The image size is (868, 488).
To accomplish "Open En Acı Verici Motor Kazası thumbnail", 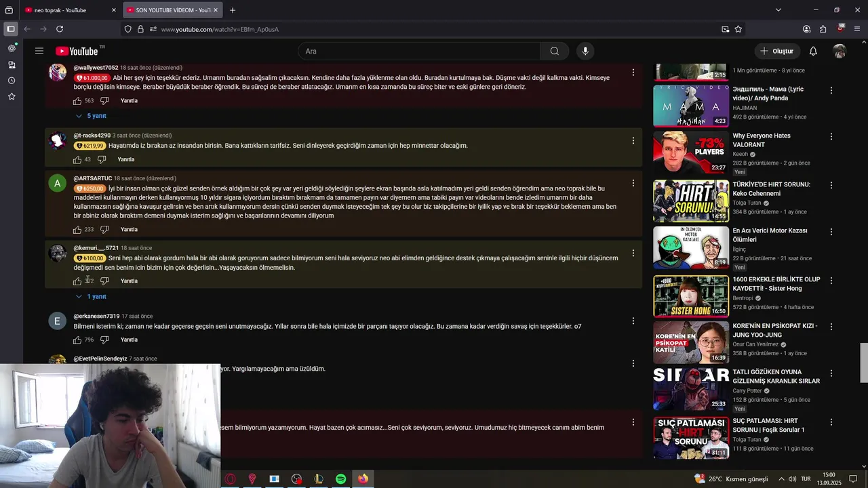I will (691, 247).
